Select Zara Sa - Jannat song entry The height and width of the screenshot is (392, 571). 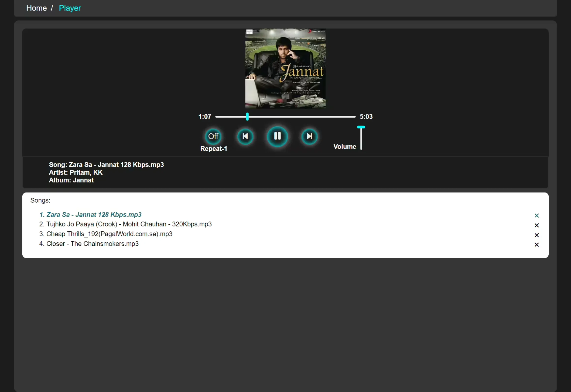[90, 215]
